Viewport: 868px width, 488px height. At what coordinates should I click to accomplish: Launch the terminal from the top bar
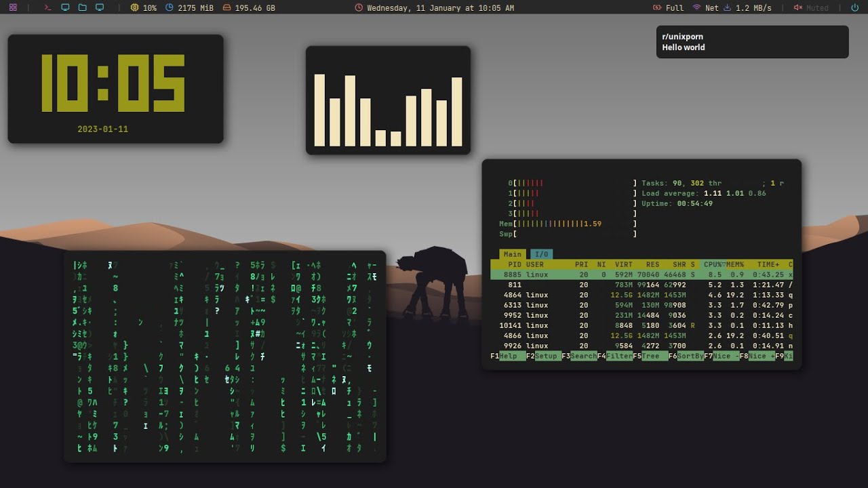point(47,8)
